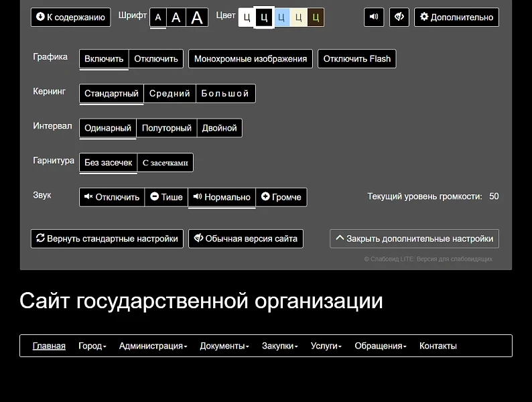Toggle speech with the speaker icon button
The image size is (532, 402).
(374, 17)
